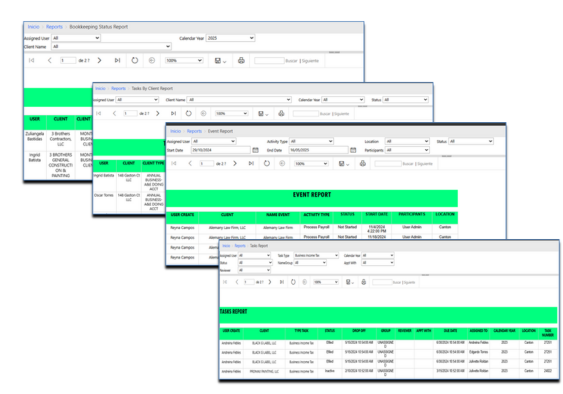Screen dimensions: 563x394
Task: Open End Date calendar picker in Event Report
Action: point(353,150)
